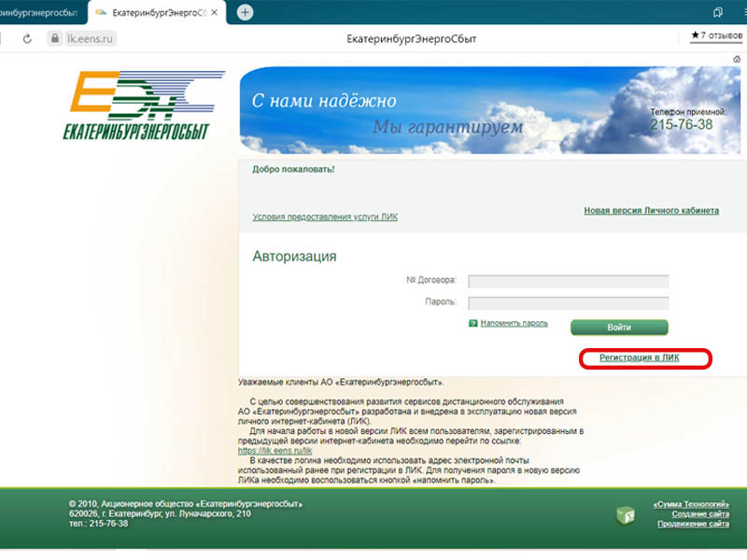Focus the lk.eens.ru address field
This screenshot has height=560, width=747.
pos(90,38)
